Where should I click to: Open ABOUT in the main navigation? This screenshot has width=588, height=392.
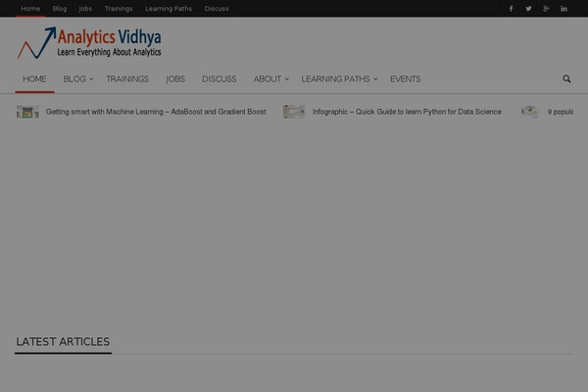point(267,79)
